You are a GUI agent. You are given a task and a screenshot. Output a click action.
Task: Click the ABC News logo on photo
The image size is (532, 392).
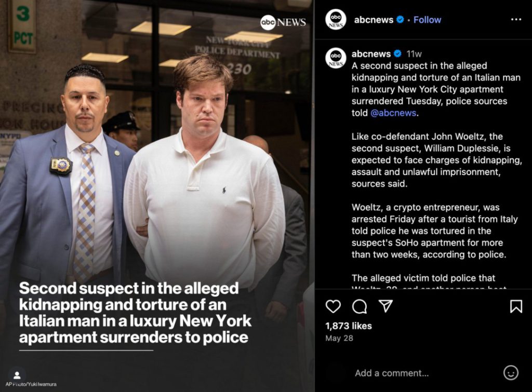(x=283, y=22)
